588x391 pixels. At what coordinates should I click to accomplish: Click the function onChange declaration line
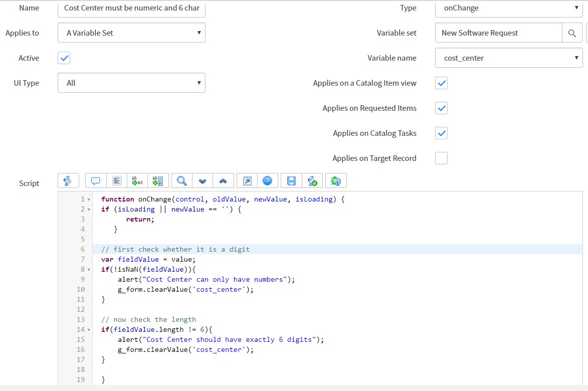tap(223, 199)
